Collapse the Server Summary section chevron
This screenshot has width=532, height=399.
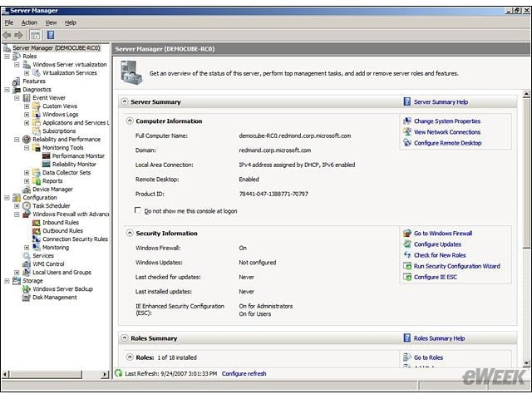click(125, 101)
